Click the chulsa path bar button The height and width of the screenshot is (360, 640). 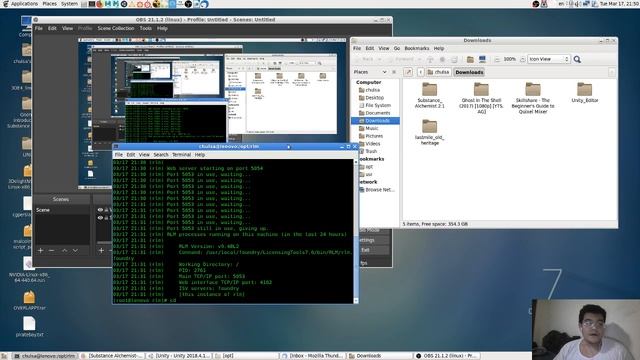point(438,72)
